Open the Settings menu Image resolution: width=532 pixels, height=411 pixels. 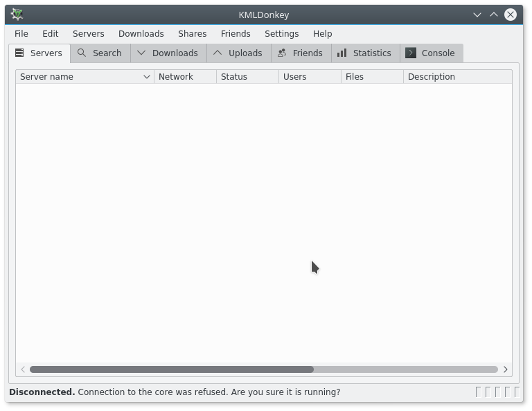click(281, 33)
